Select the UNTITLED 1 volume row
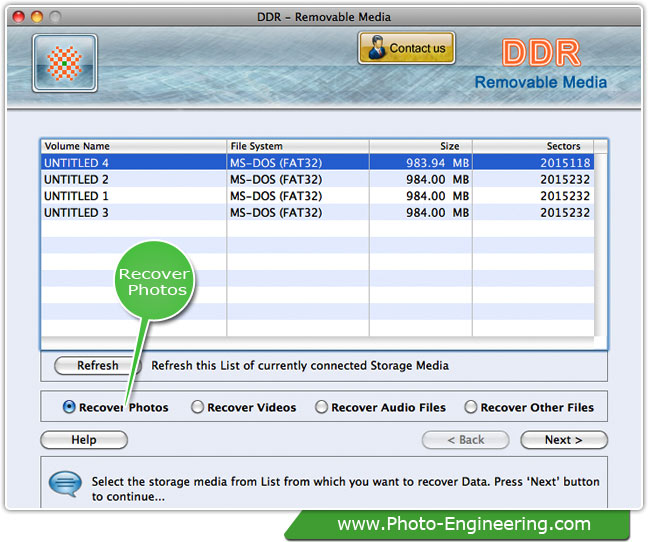The width and height of the screenshot is (648, 542). coord(317,196)
